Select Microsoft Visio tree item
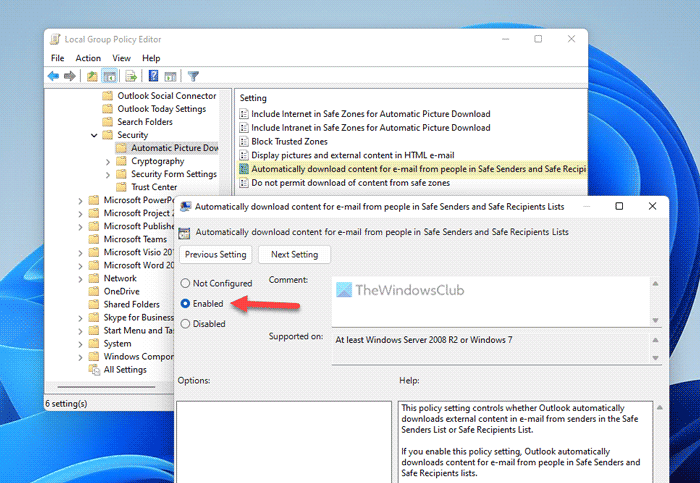Screen dimensions: 700x483 [x=138, y=252]
